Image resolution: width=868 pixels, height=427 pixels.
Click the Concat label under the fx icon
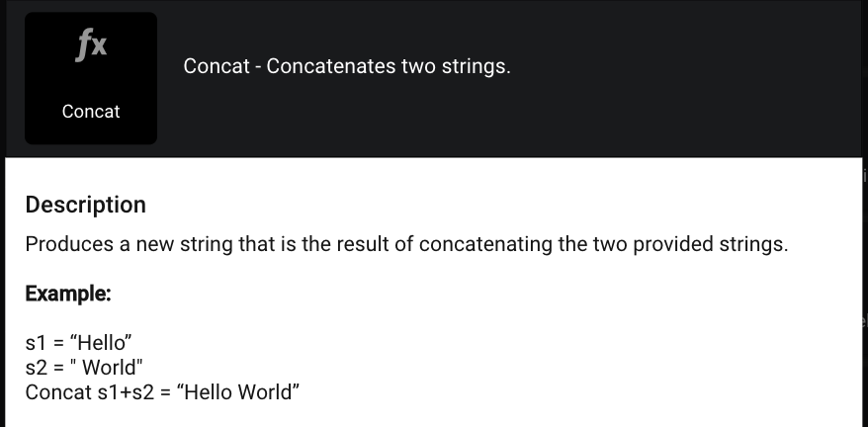coord(91,112)
